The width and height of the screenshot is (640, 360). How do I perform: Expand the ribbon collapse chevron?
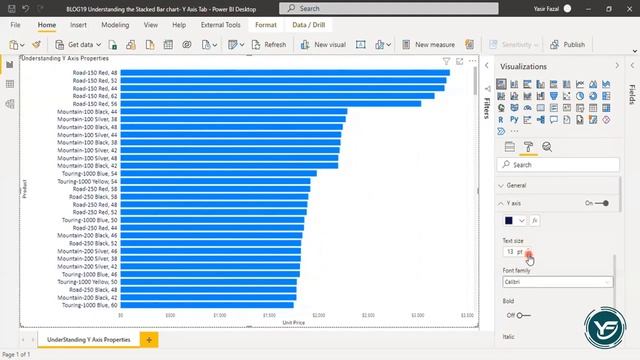click(x=634, y=51)
